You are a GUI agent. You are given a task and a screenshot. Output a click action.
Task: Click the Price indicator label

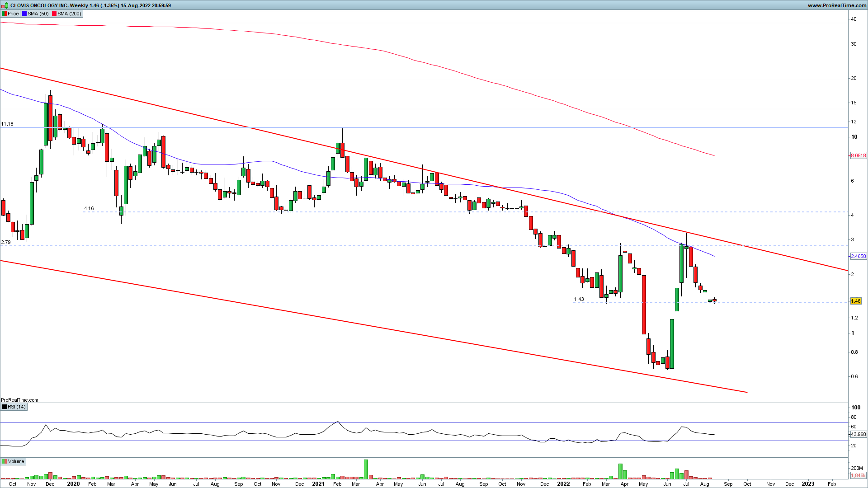click(13, 14)
